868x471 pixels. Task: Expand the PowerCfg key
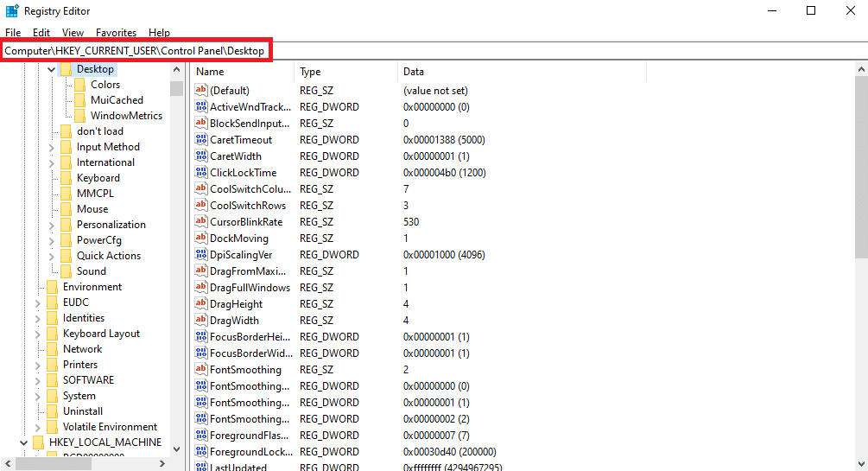tap(52, 240)
